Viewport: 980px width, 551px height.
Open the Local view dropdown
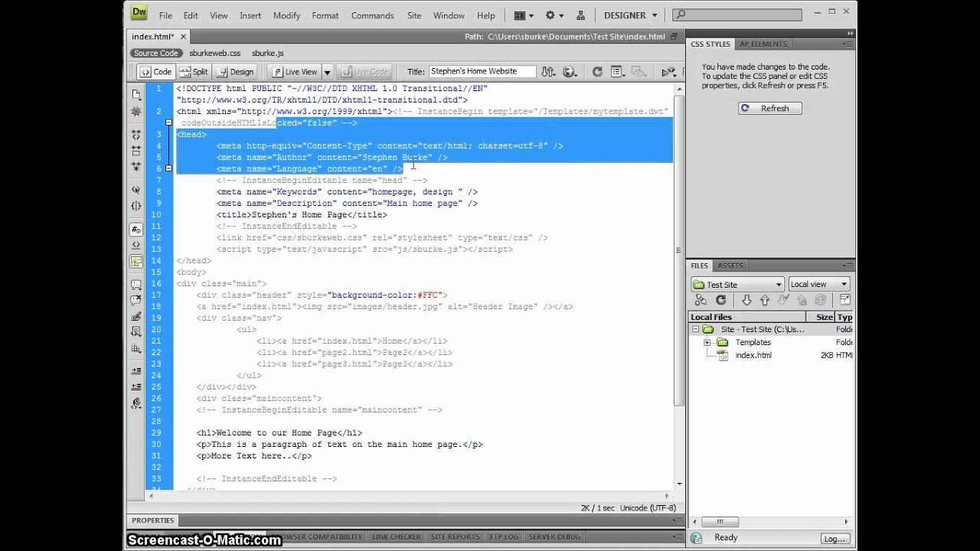(x=819, y=284)
